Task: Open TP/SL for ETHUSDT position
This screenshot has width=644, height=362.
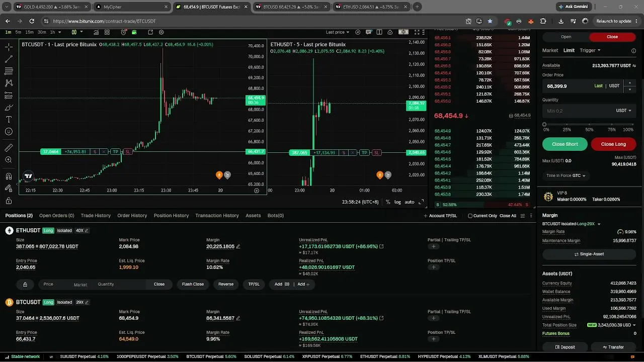Action: coord(254,285)
